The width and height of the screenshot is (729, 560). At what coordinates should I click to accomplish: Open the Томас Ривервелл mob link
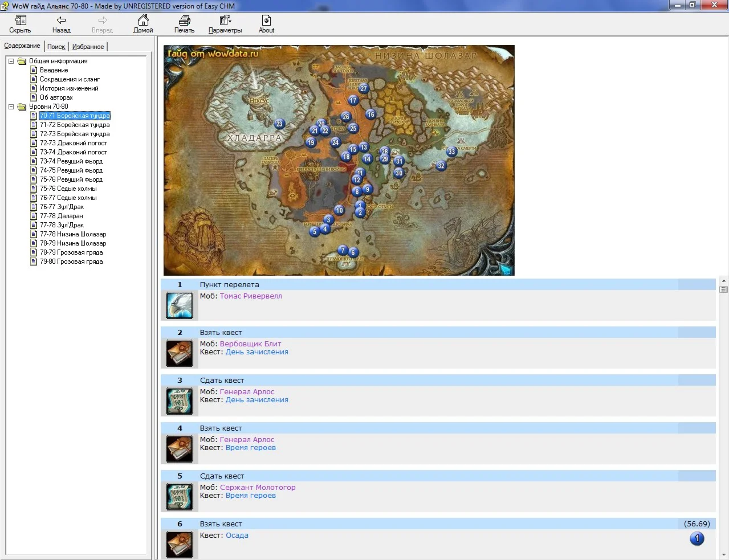(x=251, y=296)
